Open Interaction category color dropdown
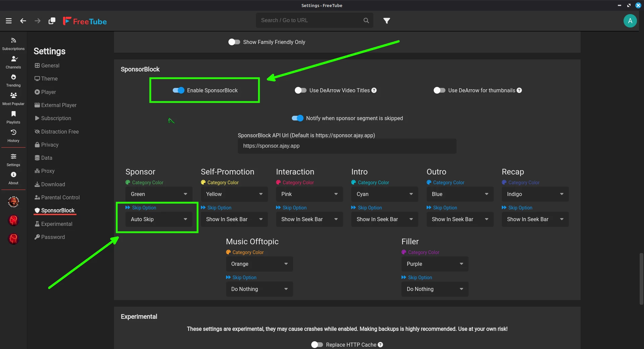 coord(310,194)
